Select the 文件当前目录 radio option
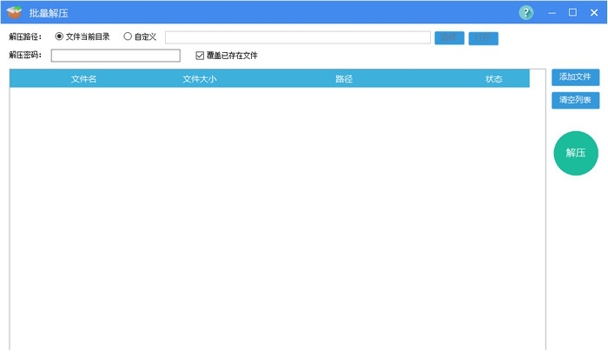Viewport: 608px width, 364px height. tap(59, 36)
